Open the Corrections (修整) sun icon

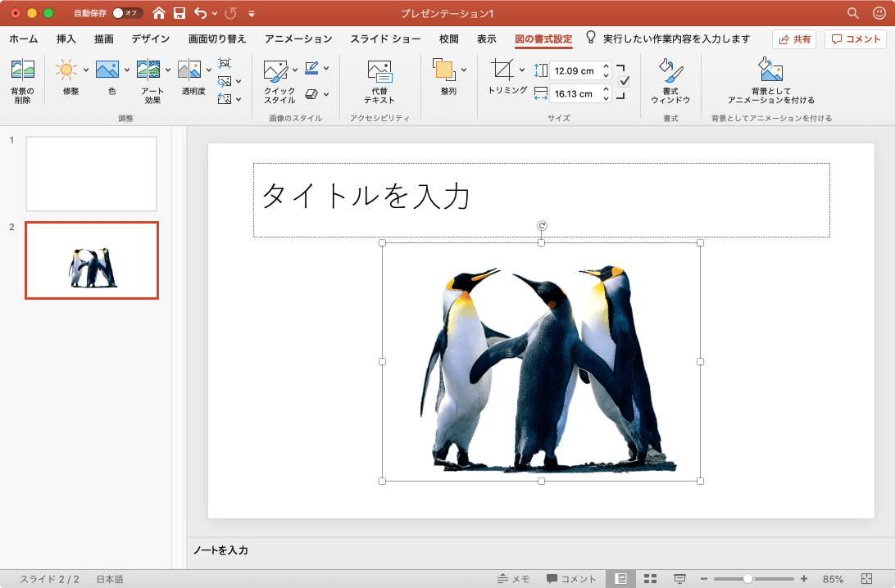[x=66, y=70]
